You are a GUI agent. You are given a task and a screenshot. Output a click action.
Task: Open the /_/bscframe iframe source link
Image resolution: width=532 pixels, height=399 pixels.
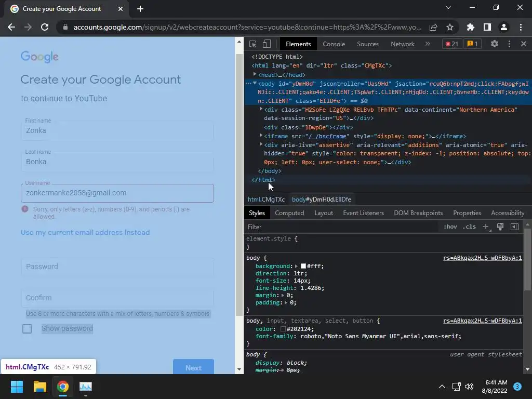click(x=327, y=136)
